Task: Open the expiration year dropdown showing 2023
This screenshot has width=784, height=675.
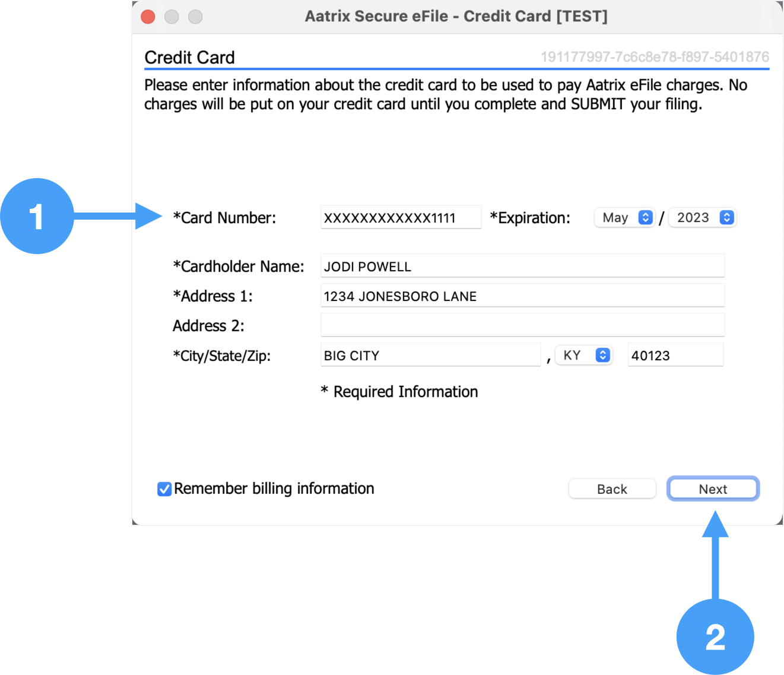Action: coord(702,218)
